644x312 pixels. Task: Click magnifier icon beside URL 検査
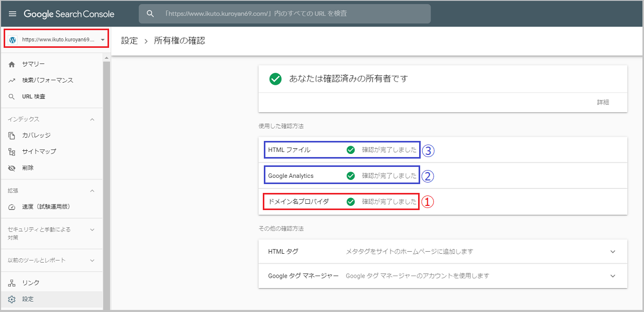(12, 97)
